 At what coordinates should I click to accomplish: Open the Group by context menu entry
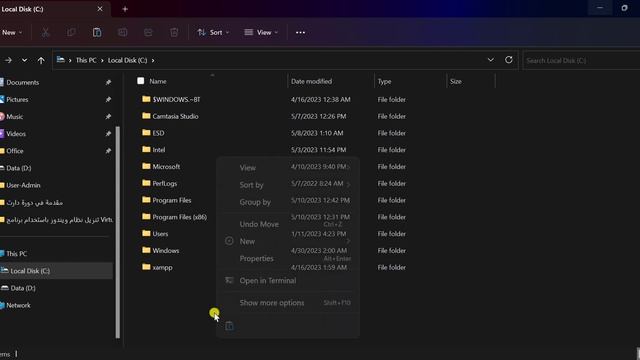tap(288, 202)
